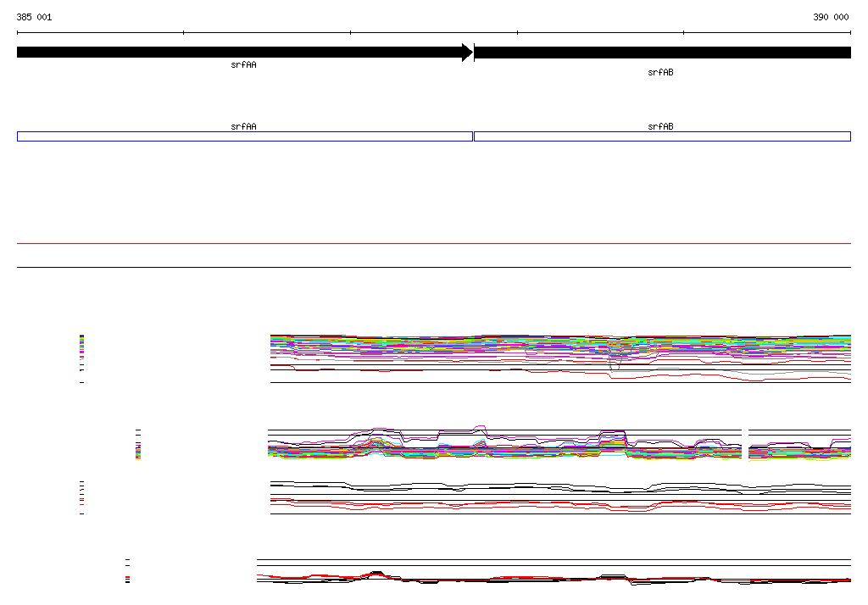The image size is (868, 605).
Task: Click the srfAB label above the blue box
Action: point(660,126)
